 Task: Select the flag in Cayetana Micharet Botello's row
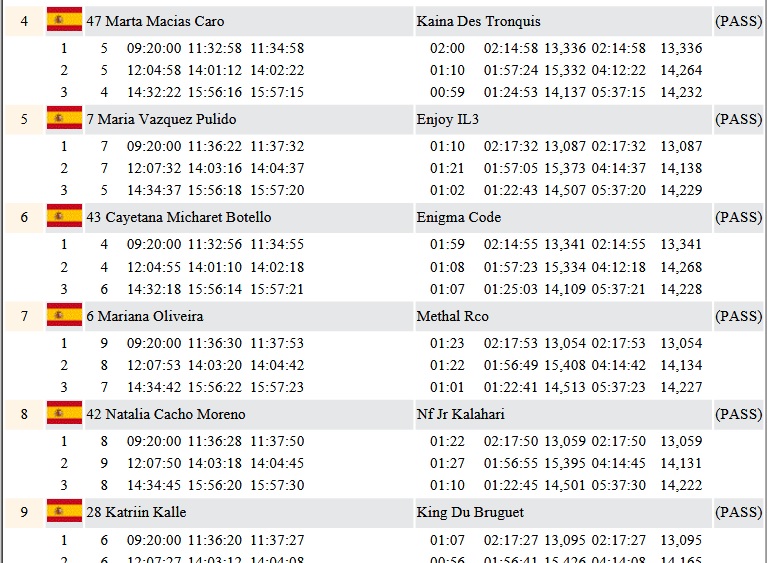64,217
